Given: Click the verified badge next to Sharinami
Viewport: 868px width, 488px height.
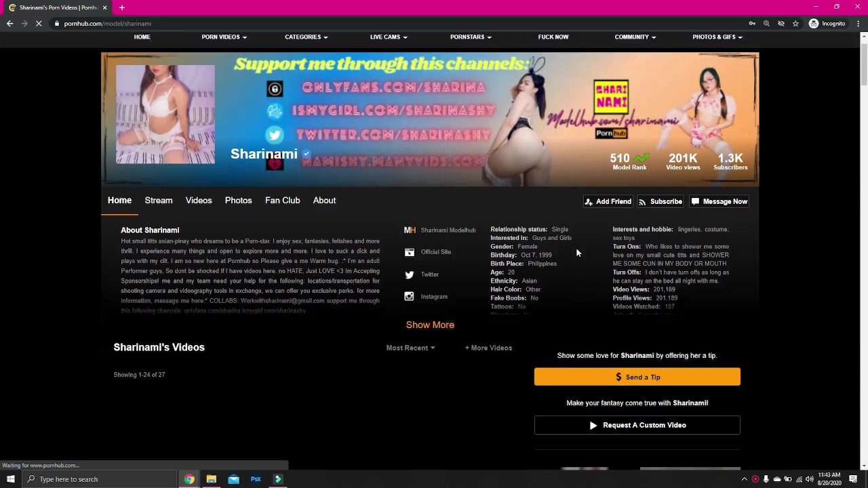Looking at the screenshot, I should tap(307, 154).
